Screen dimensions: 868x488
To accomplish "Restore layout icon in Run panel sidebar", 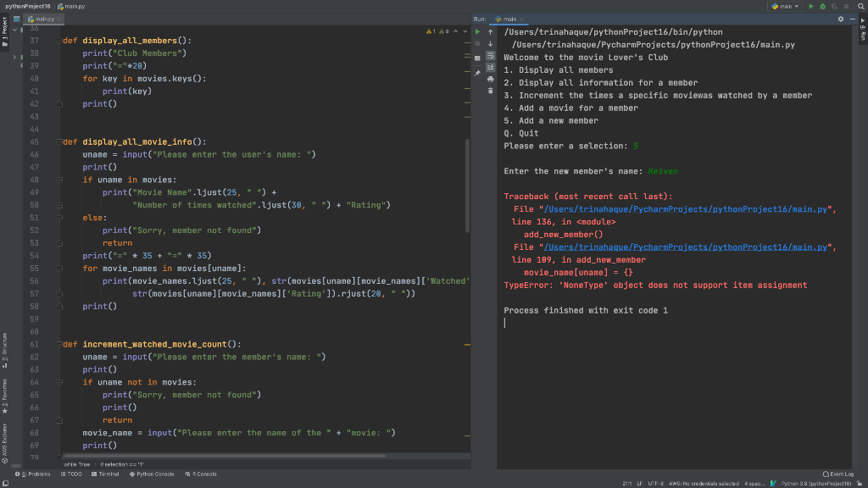I will tap(478, 58).
